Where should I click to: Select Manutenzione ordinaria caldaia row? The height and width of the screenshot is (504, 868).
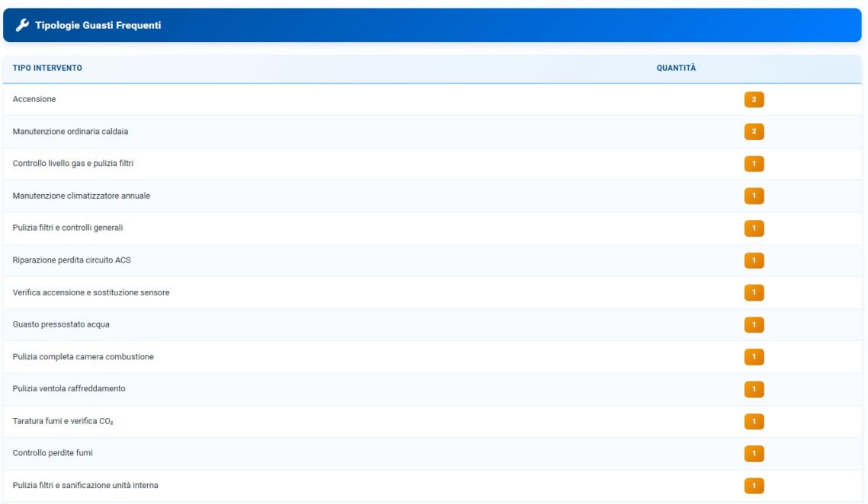(x=70, y=132)
